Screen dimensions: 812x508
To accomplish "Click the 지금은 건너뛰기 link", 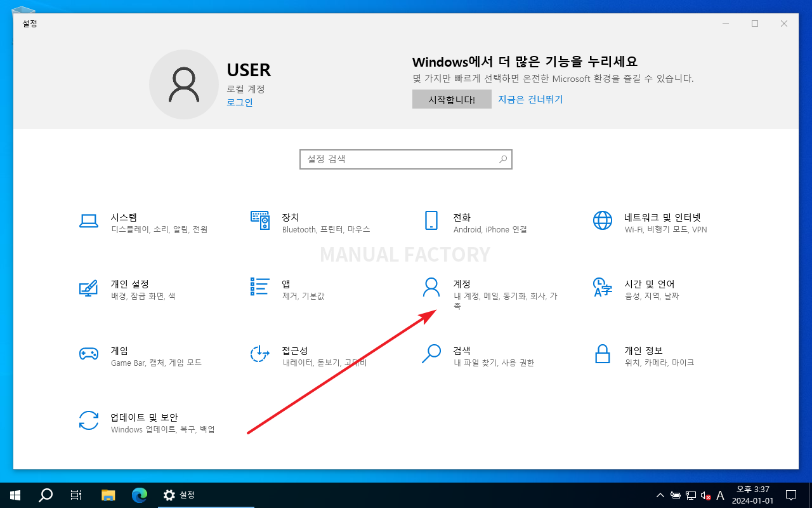I will [x=530, y=99].
